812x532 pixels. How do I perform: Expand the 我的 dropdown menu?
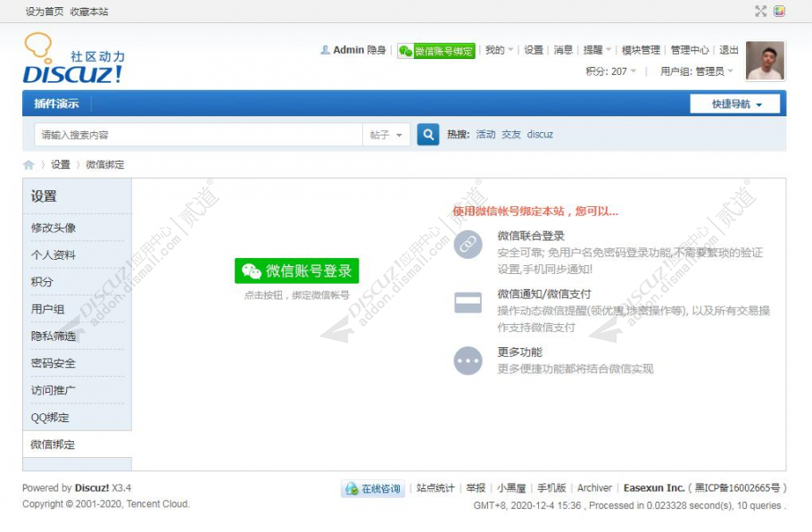click(499, 50)
